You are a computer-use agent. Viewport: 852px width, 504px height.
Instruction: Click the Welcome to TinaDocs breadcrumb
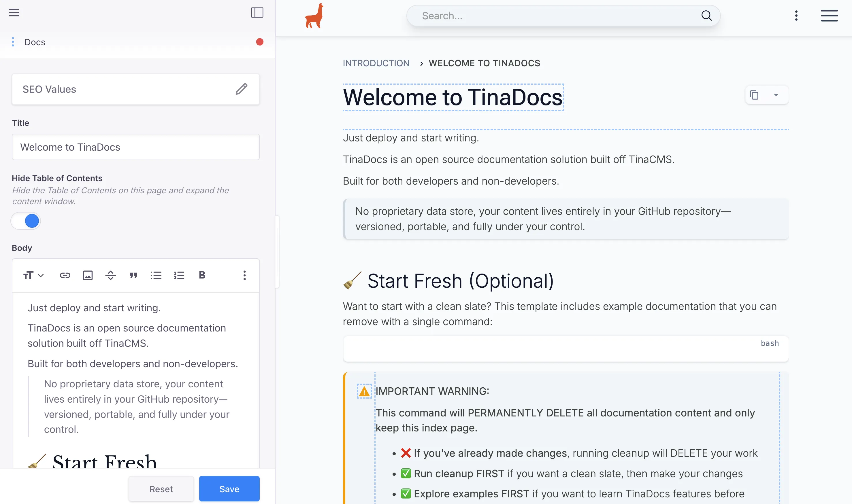tap(484, 63)
